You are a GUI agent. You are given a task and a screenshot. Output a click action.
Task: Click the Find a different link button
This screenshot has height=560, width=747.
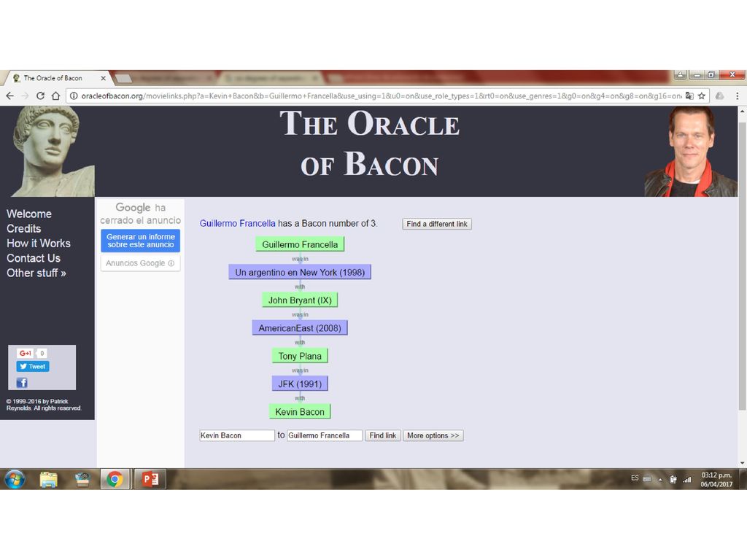pyautogui.click(x=437, y=224)
